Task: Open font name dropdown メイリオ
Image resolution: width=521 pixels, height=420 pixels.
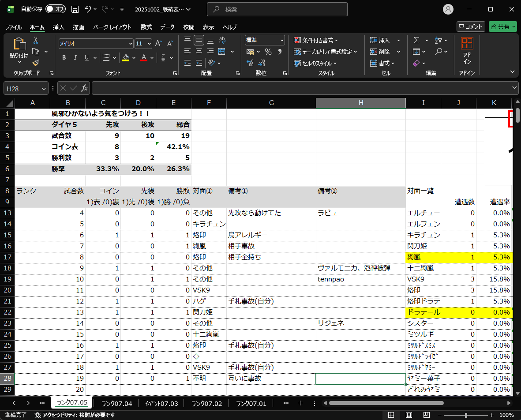Action: point(131,44)
